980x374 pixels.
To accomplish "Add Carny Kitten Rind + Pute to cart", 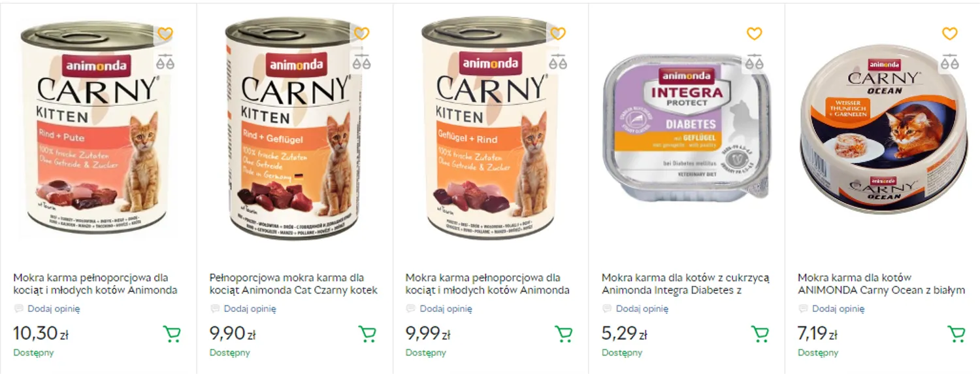I will click(x=172, y=334).
